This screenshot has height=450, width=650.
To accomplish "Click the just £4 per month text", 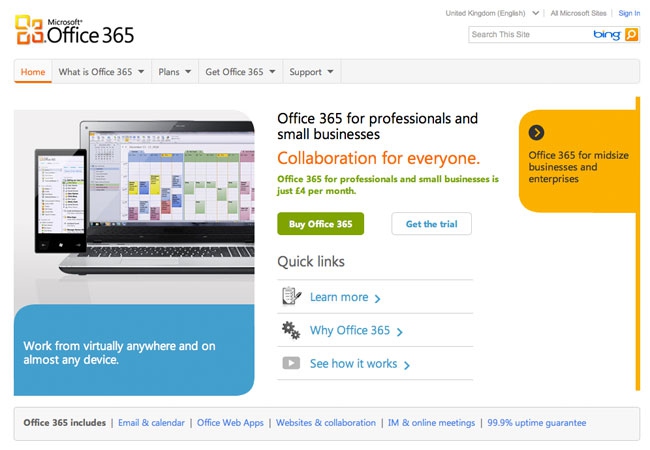I will [317, 191].
